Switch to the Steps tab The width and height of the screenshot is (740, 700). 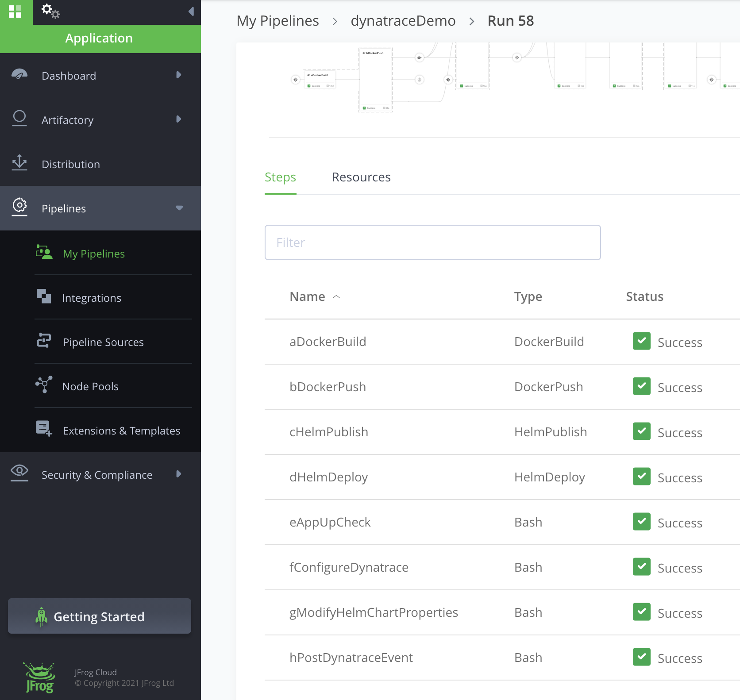[x=281, y=177]
